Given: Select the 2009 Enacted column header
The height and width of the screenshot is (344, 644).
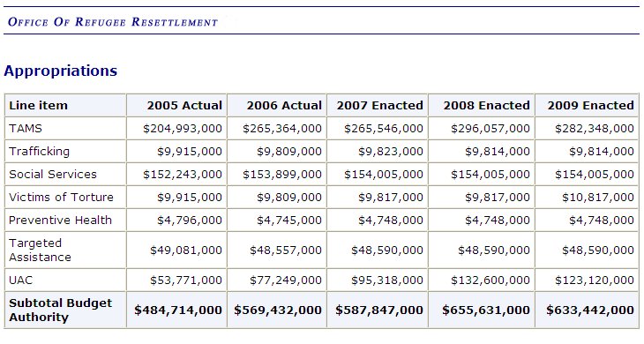Looking at the screenshot, I should pos(590,106).
